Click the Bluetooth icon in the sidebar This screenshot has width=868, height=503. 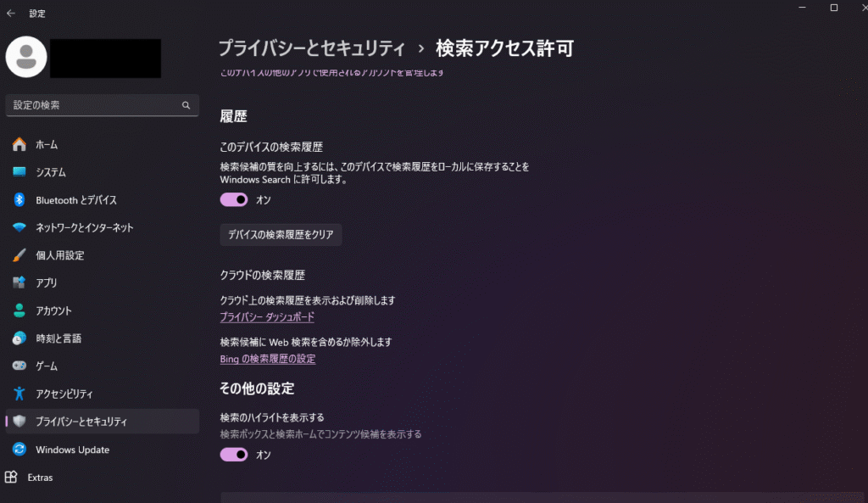19,200
